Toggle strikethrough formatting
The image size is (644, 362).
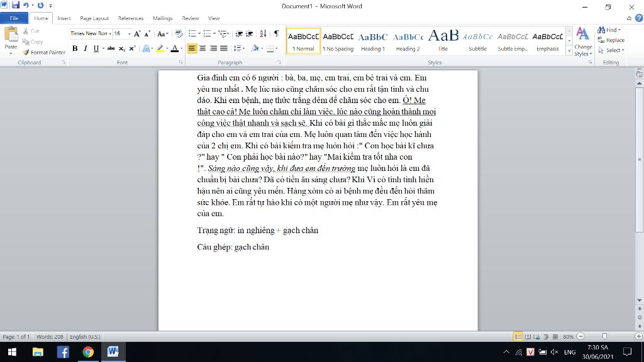(x=111, y=48)
